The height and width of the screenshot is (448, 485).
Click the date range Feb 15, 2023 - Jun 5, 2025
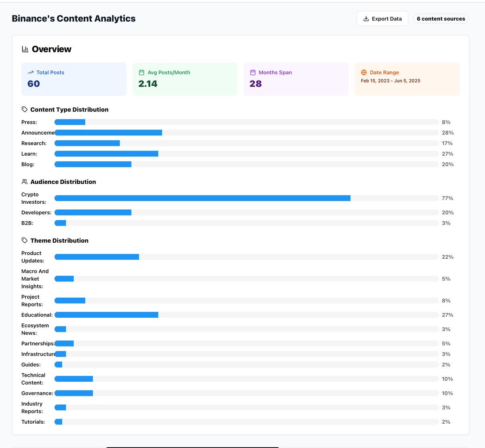tap(390, 81)
